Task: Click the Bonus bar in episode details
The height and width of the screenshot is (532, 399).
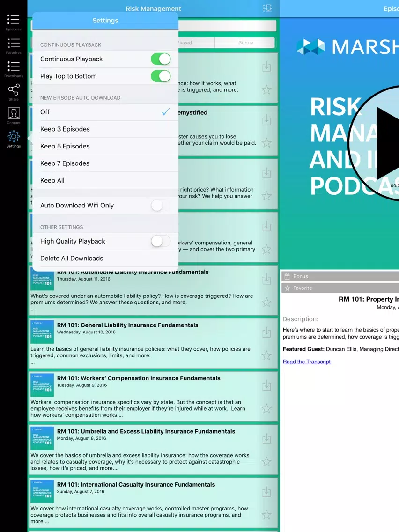Action: (340, 276)
